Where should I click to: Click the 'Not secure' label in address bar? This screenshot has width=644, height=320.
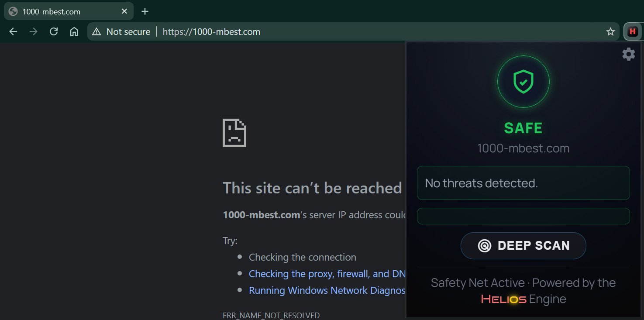(x=128, y=32)
